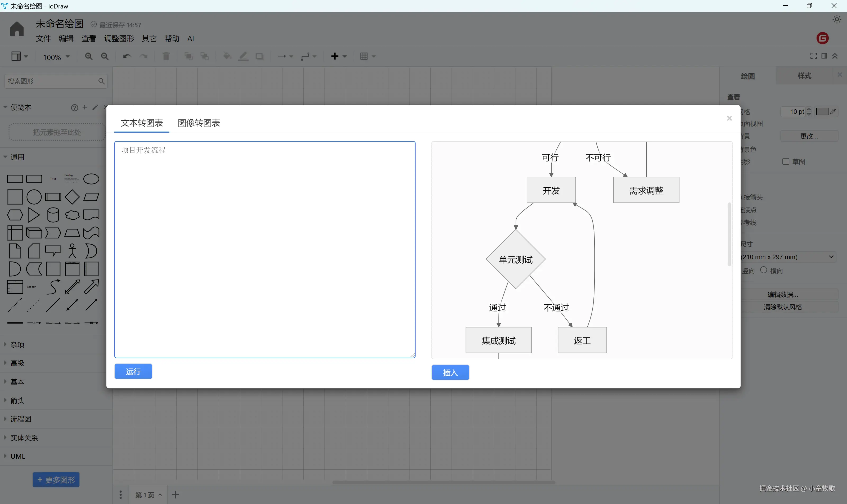Click the fullscreen icon in toolbar

click(x=813, y=56)
